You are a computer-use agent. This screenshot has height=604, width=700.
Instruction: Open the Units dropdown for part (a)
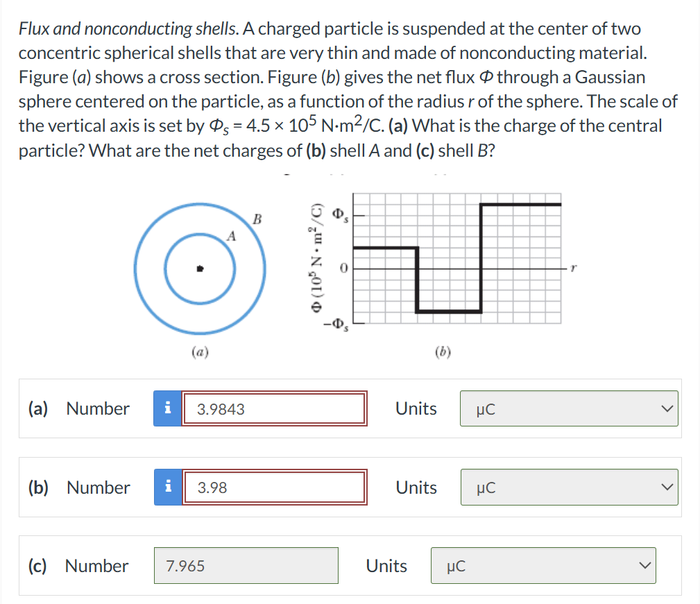pyautogui.click(x=569, y=408)
